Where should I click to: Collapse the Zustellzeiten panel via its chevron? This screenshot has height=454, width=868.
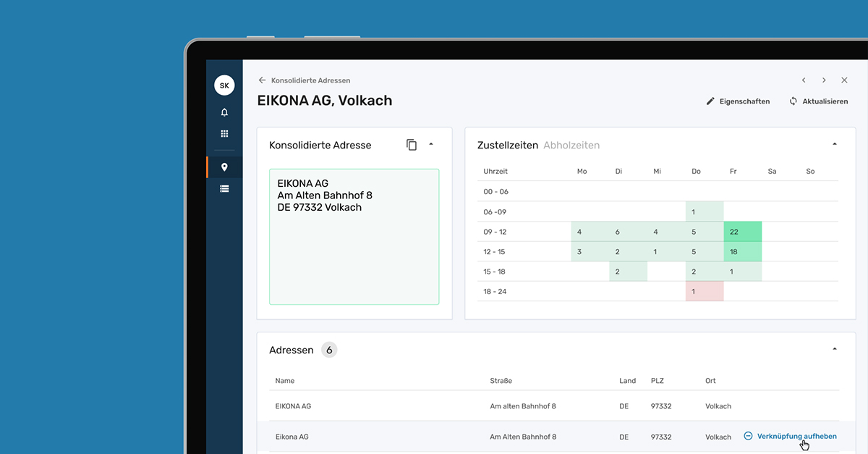click(835, 143)
